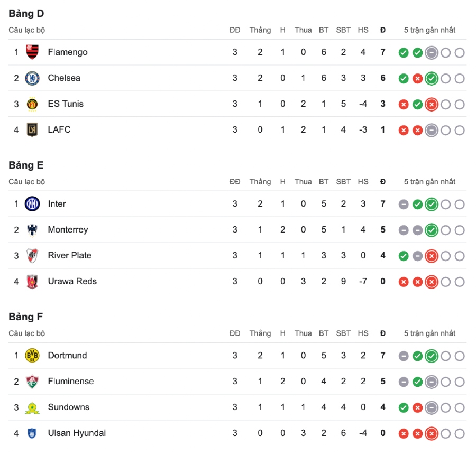Click Flamengo's highlighted draw result indicator

432,53
